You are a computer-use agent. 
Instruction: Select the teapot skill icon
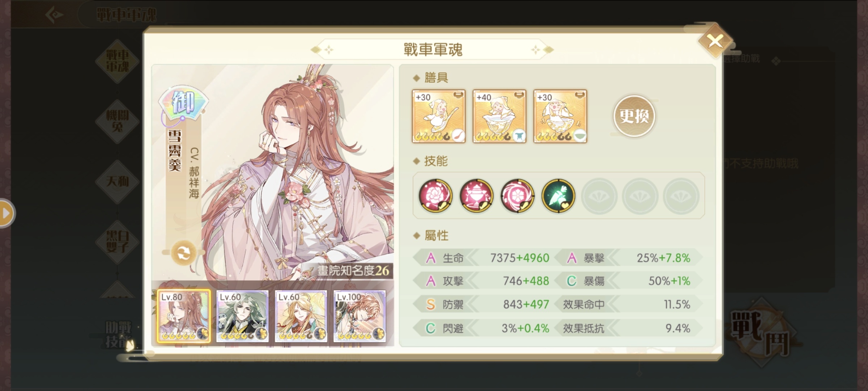tap(476, 195)
